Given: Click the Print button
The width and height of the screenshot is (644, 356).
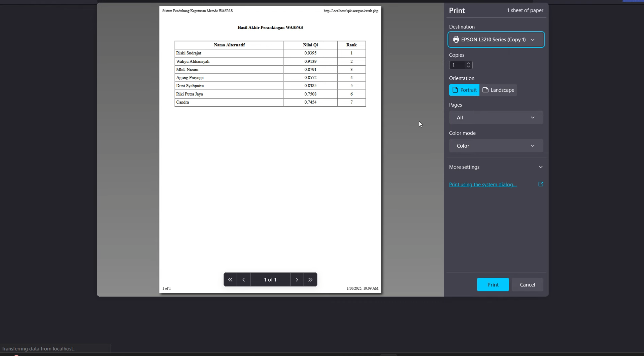Looking at the screenshot, I should [x=493, y=284].
